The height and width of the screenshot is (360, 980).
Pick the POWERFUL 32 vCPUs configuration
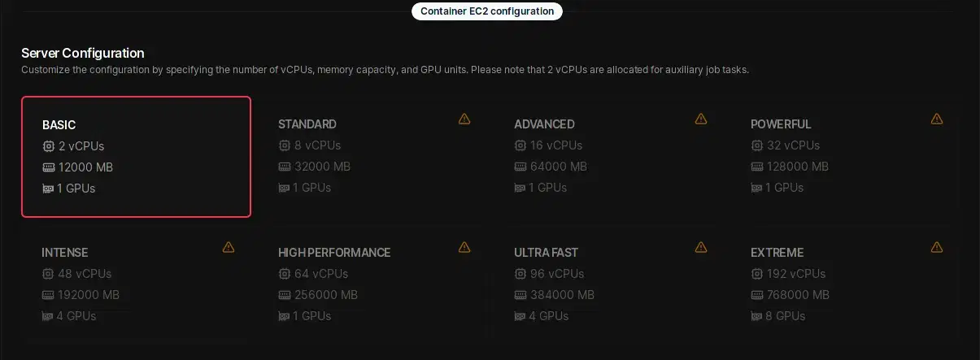[844, 156]
